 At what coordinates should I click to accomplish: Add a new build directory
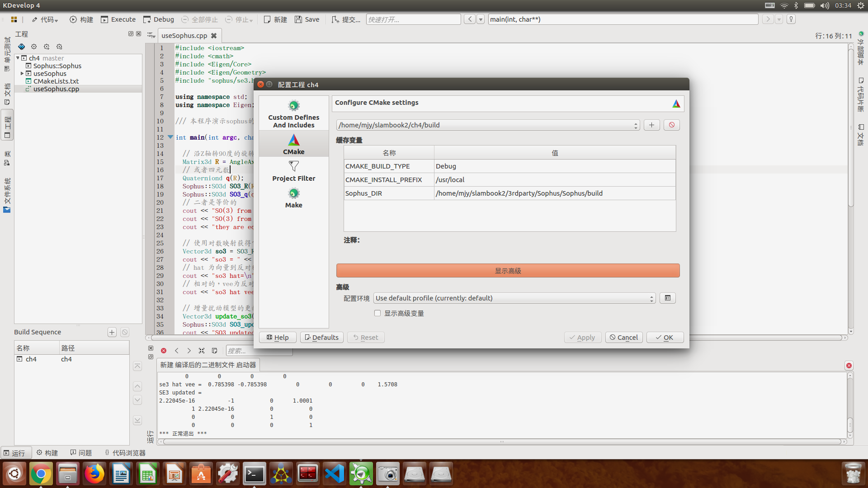pos(651,125)
